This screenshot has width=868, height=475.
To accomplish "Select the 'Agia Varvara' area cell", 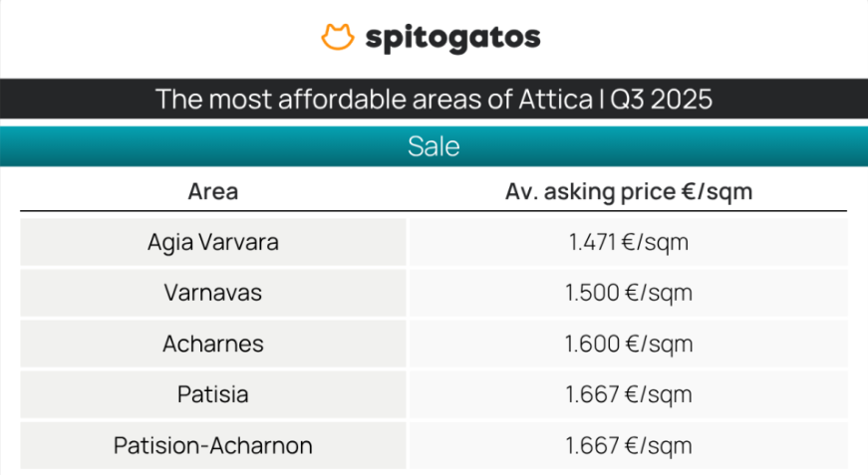I will tap(212, 242).
